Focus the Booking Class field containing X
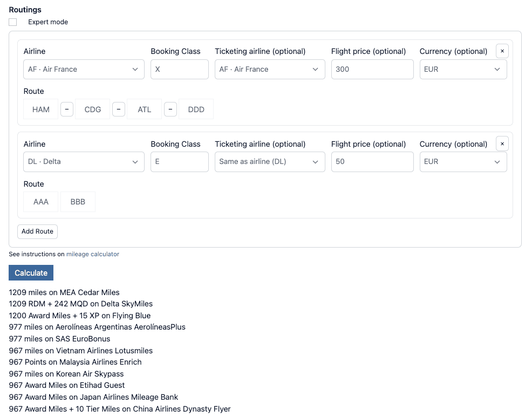This screenshot has height=417, width=532. 180,69
